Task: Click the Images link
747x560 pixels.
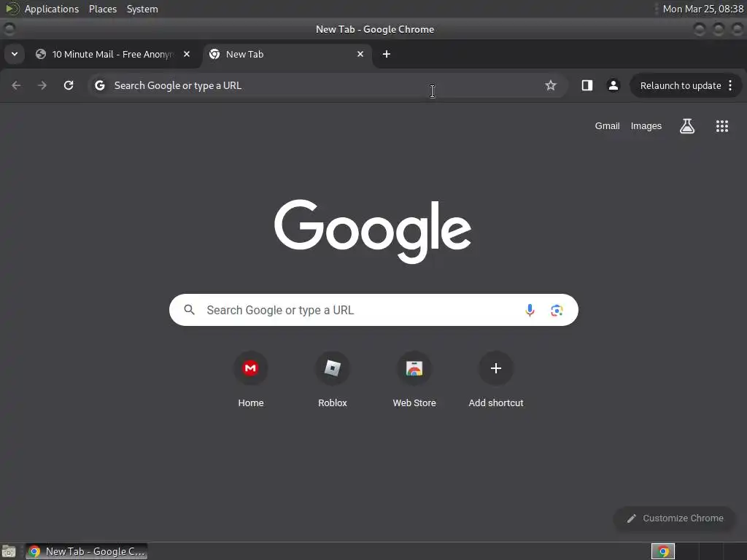Action: click(646, 126)
